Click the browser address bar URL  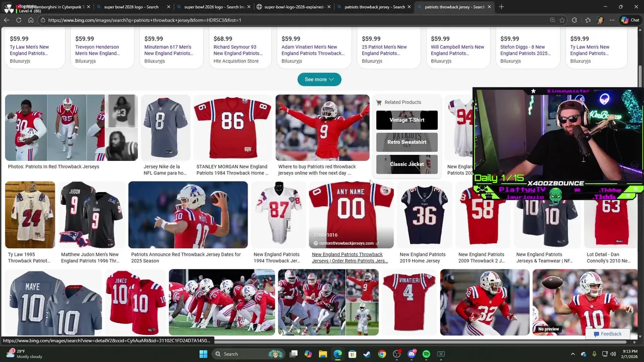pyautogui.click(x=144, y=20)
